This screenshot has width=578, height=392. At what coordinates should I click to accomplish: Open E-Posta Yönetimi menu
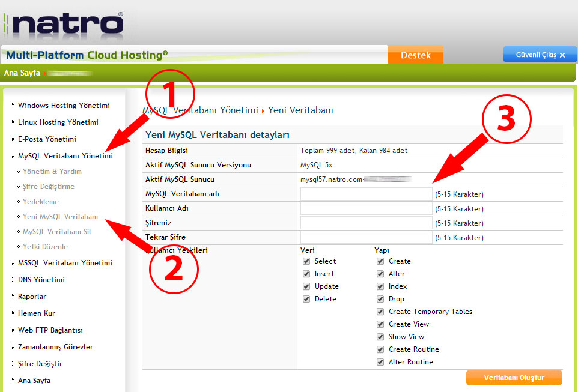tap(47, 139)
